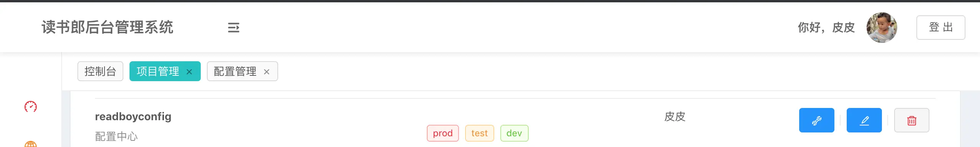Switch to the 控制台 tab
This screenshot has height=147, width=980.
(x=100, y=71)
